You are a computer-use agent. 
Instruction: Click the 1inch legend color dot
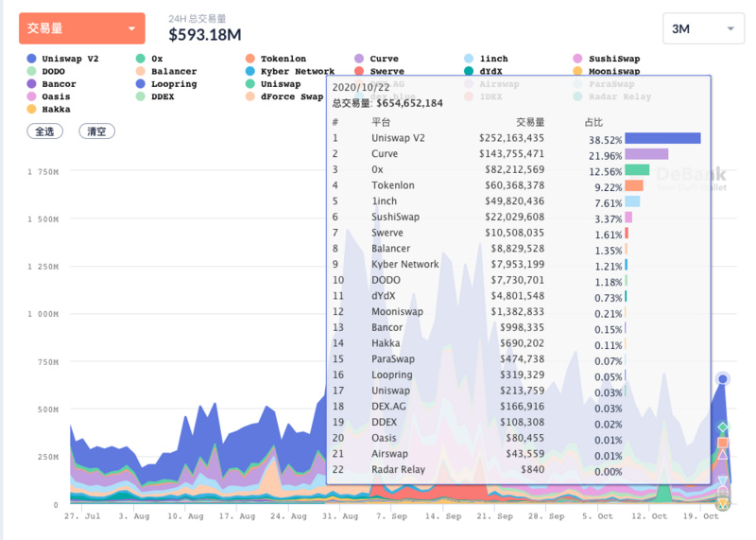tap(470, 59)
